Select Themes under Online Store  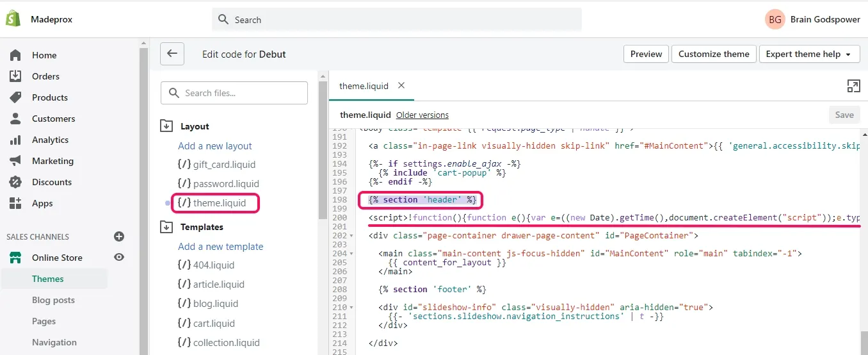pyautogui.click(x=48, y=279)
